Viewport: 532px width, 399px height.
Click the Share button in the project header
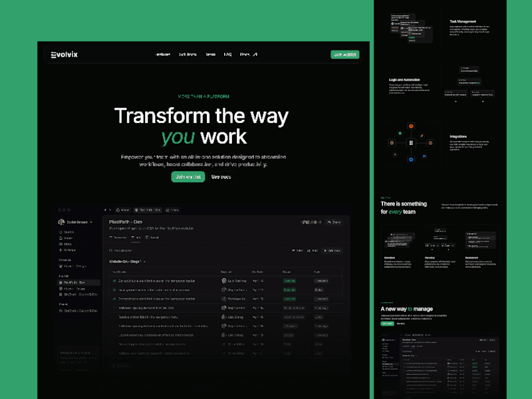334,222
